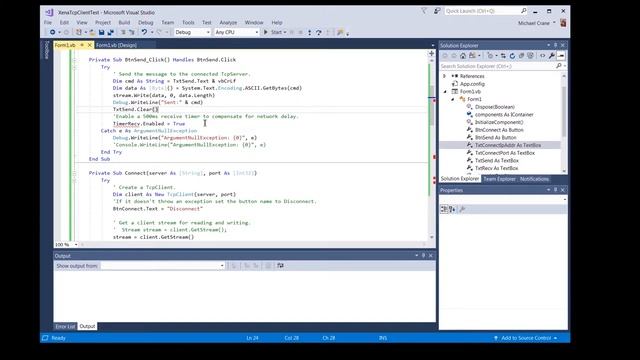Switch to Error List tab
Viewport: 640px width, 360px height.
65,327
